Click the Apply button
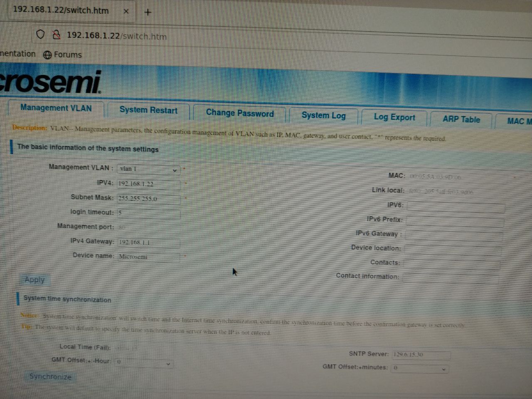The image size is (532, 399). (34, 280)
